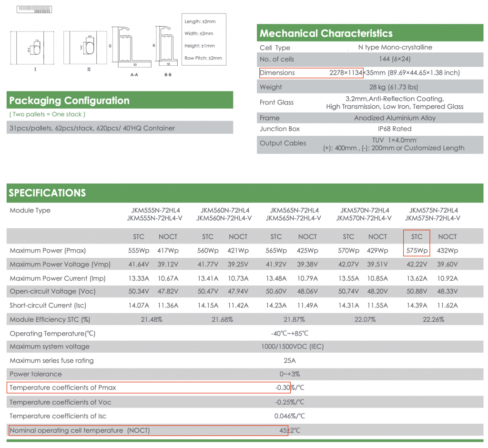Click the '0.046%/℃' Isc coefficient value
488x448 pixels.
click(289, 416)
